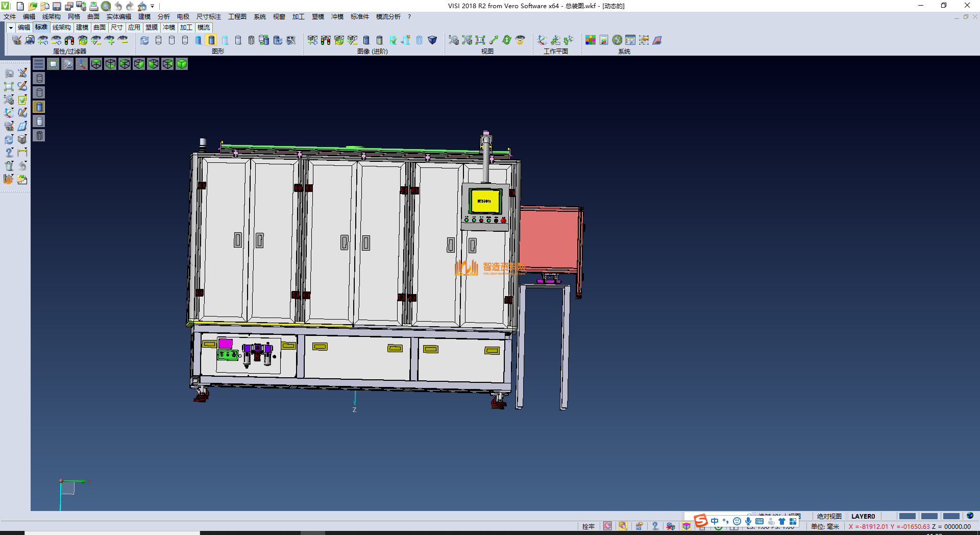Click the zoom 1:1 view icon
This screenshot has height=535, width=980.
(480, 40)
